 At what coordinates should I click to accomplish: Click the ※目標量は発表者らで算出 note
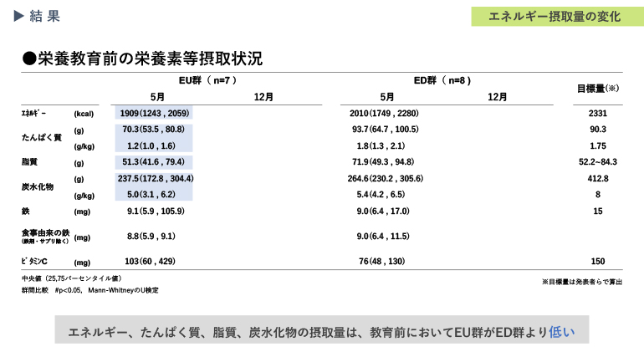(x=581, y=282)
